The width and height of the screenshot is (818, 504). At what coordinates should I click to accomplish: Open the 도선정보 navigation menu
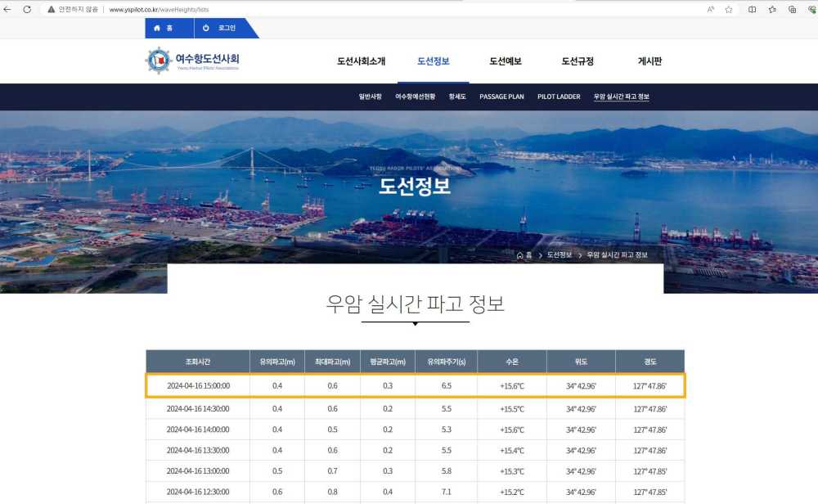point(432,60)
